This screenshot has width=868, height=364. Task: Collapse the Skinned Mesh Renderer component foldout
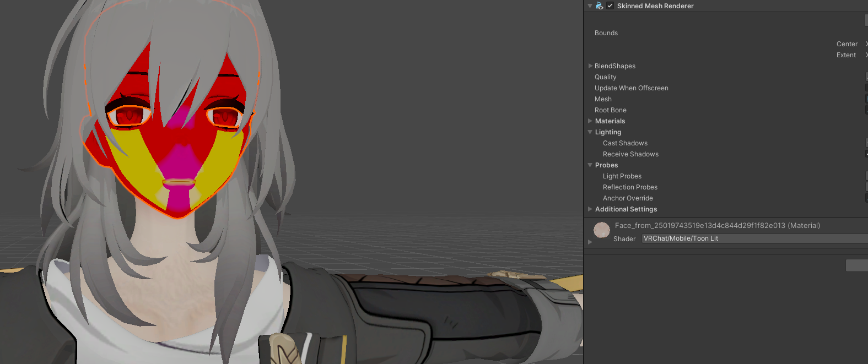(590, 6)
